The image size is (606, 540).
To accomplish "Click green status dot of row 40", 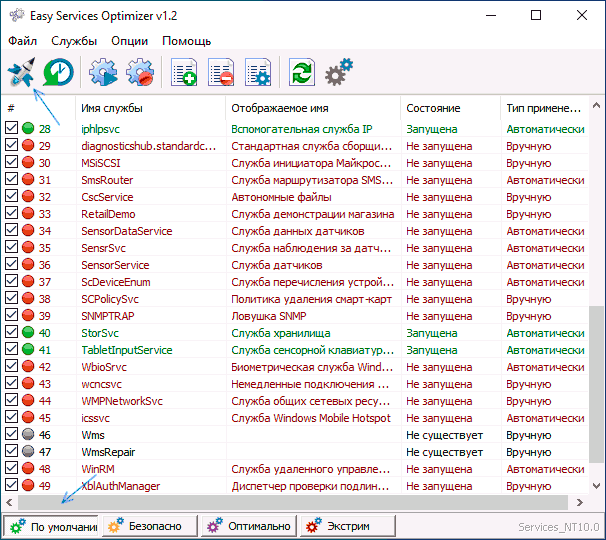I will tap(28, 332).
